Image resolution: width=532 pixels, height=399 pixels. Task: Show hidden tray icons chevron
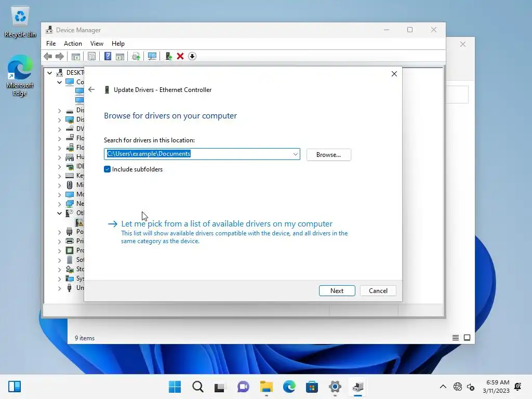point(443,387)
